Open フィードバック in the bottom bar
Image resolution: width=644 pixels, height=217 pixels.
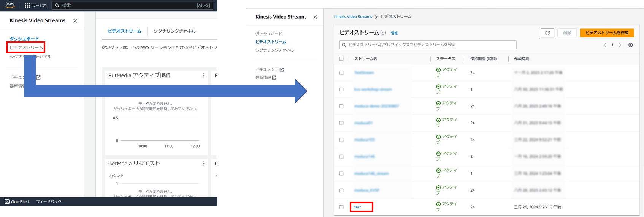49,202
